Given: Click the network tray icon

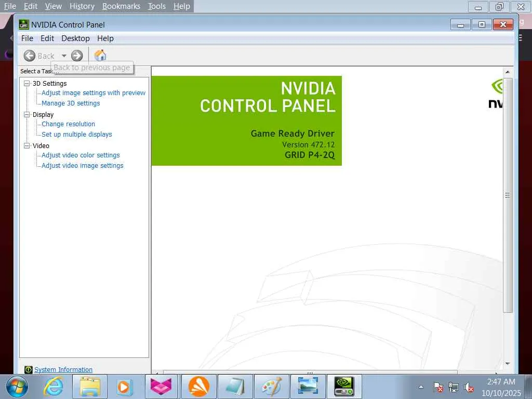Looking at the screenshot, I should 453,387.
